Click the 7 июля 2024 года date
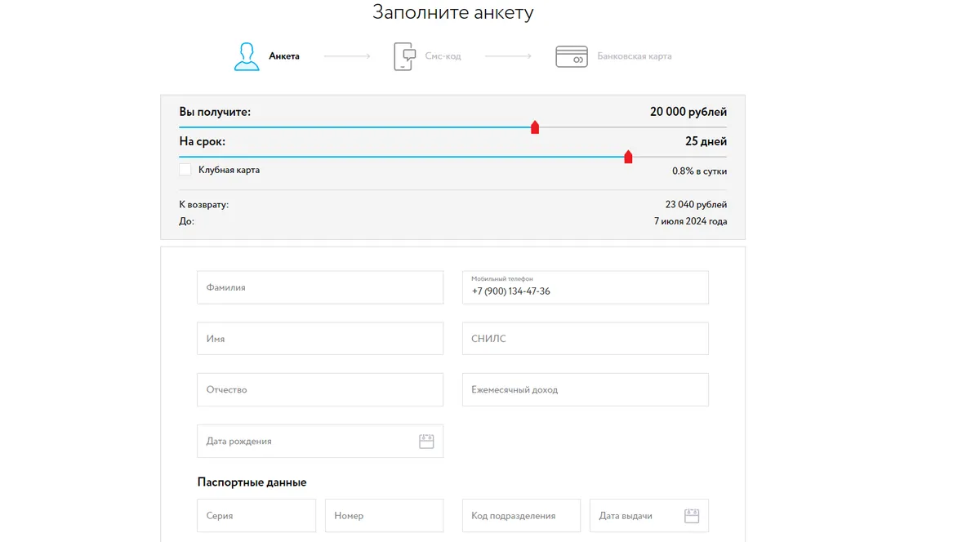This screenshot has width=980, height=542. (690, 221)
